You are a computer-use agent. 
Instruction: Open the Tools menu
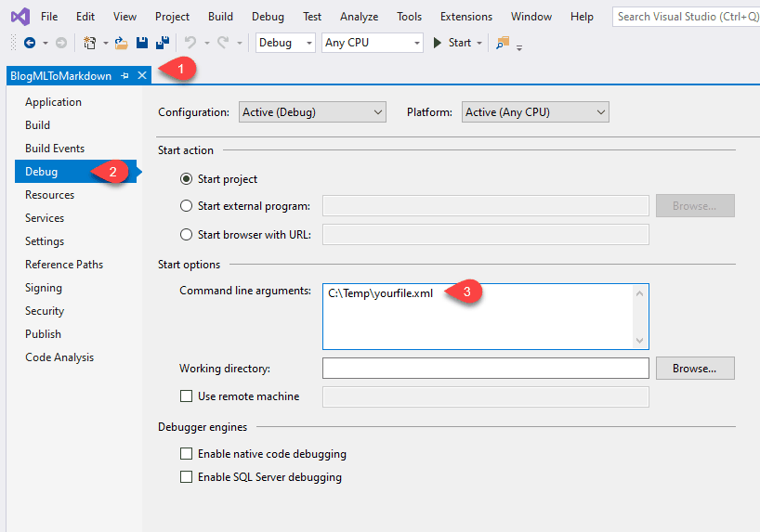[x=409, y=17]
